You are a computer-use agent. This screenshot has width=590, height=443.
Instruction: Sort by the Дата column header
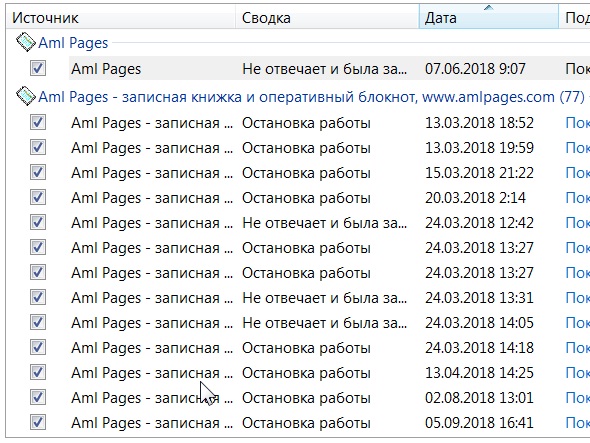click(488, 18)
